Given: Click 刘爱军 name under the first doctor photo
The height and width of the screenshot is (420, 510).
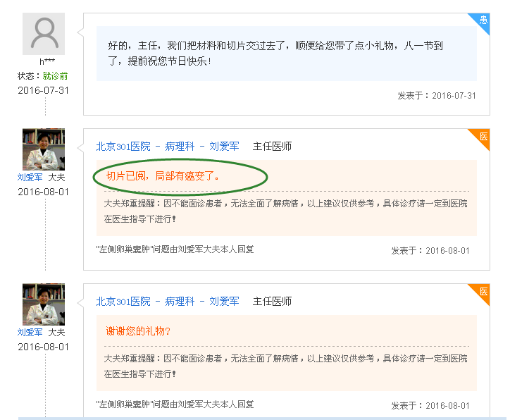Looking at the screenshot, I should click(x=30, y=178).
